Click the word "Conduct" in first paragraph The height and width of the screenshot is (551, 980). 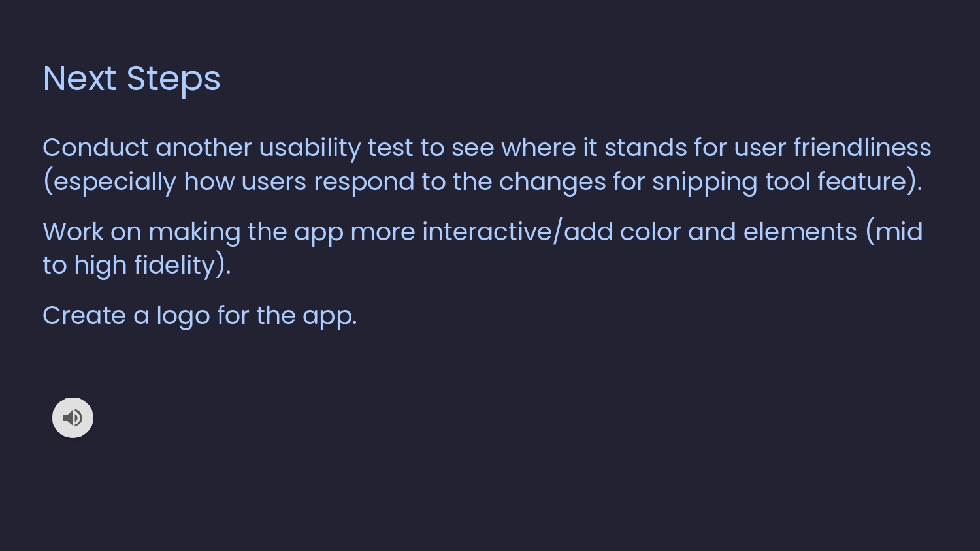(x=95, y=148)
